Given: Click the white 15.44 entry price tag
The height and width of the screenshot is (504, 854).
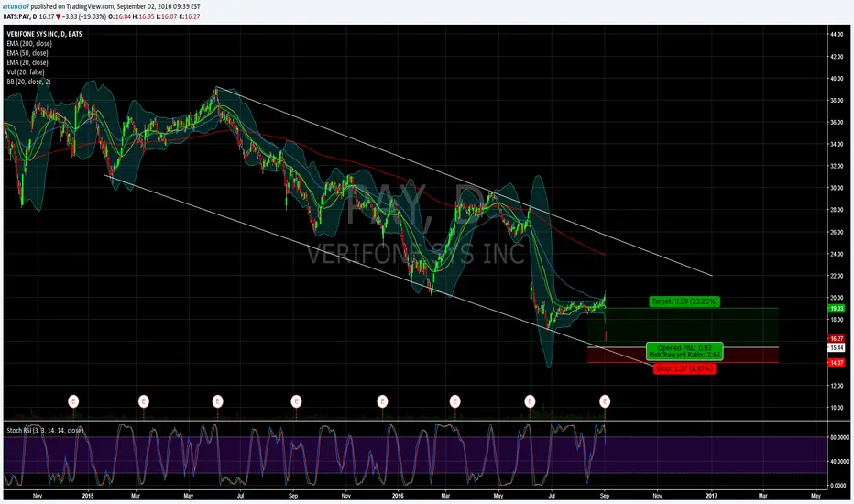Looking at the screenshot, I should coord(836,347).
